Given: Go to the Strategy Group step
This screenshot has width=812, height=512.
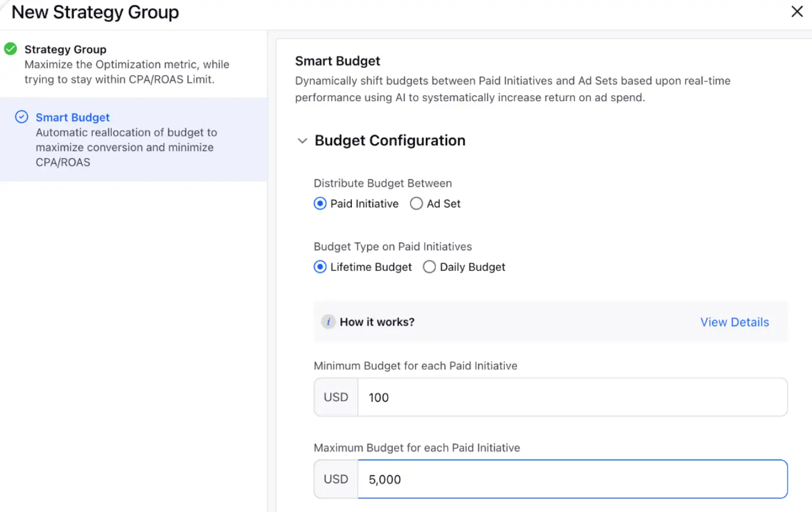Looking at the screenshot, I should (65, 50).
